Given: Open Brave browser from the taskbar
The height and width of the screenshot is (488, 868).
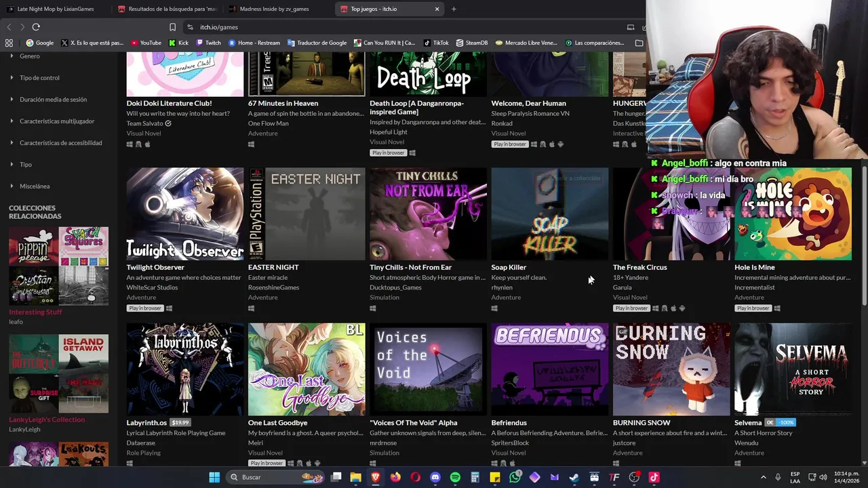Looking at the screenshot, I should tap(375, 477).
